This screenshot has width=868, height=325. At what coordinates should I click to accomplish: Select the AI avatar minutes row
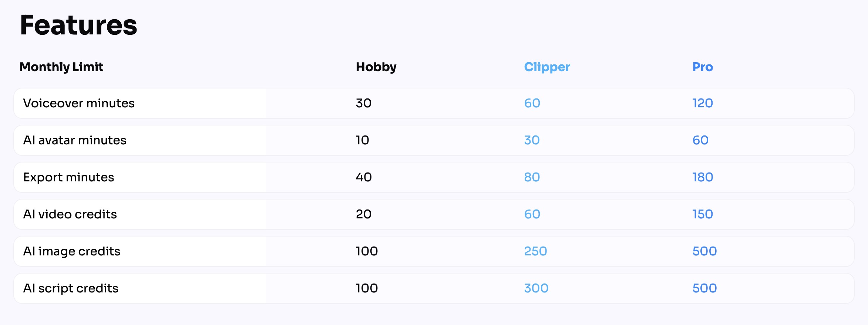[434, 140]
